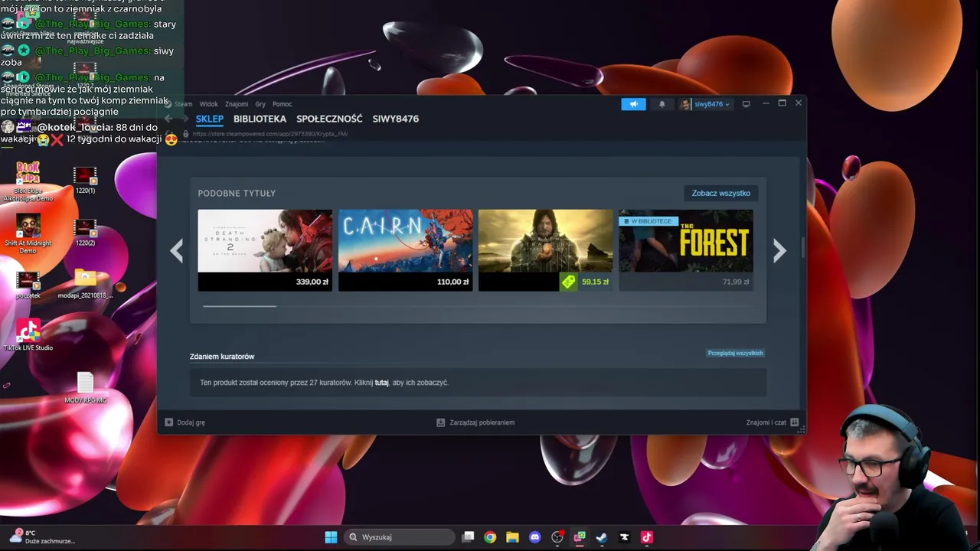The height and width of the screenshot is (551, 980).
Task: Open the Widok menu
Action: [208, 104]
